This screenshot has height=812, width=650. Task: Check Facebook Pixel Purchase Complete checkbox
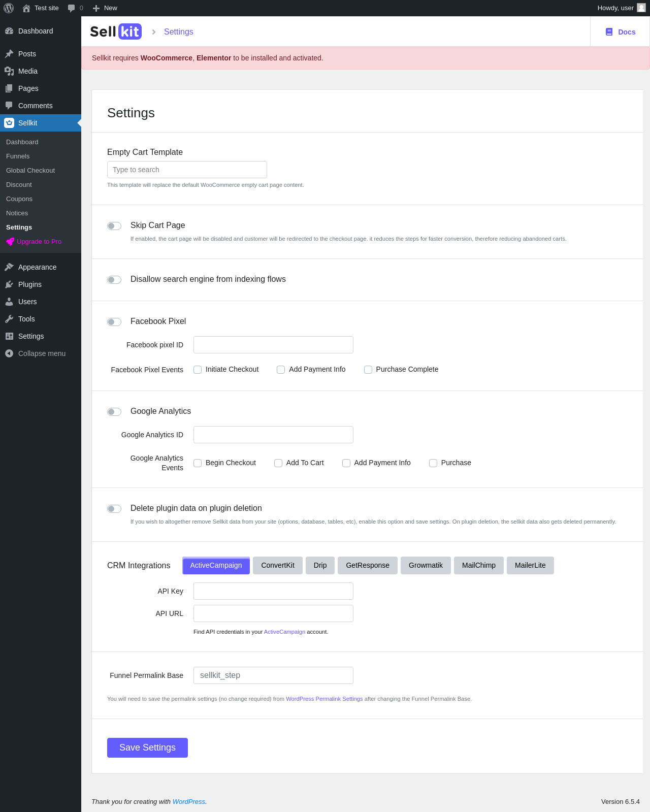(x=368, y=370)
